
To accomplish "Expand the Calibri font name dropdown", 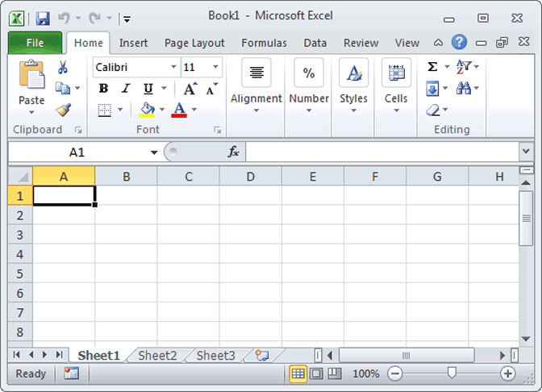I will [173, 67].
